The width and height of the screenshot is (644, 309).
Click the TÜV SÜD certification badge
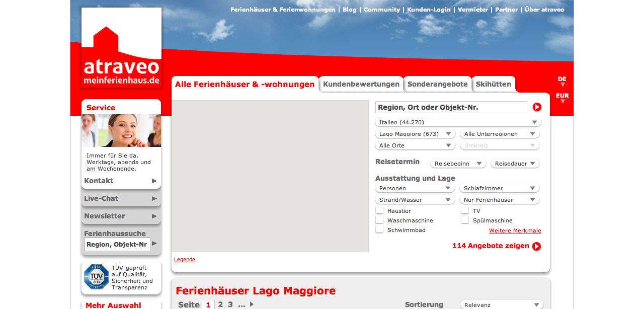(97, 277)
